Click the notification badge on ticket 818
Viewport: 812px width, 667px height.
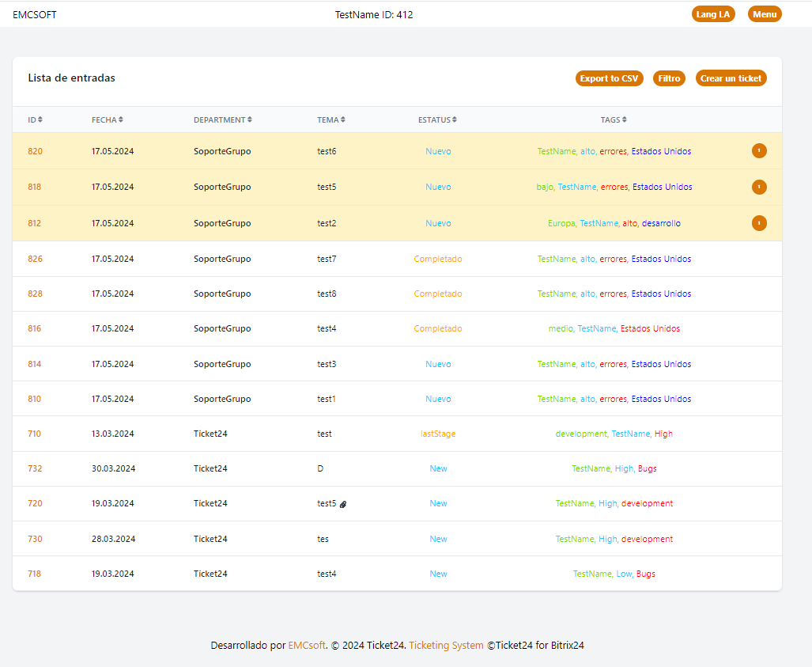[759, 188]
